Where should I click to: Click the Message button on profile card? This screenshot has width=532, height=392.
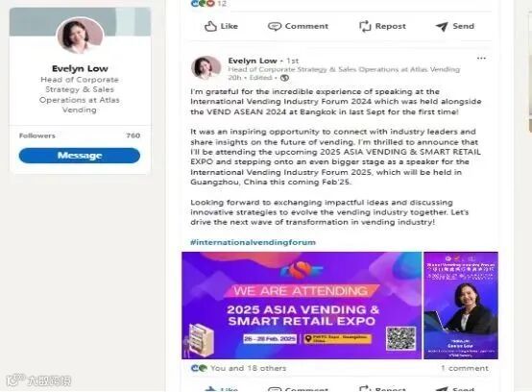tap(80, 156)
